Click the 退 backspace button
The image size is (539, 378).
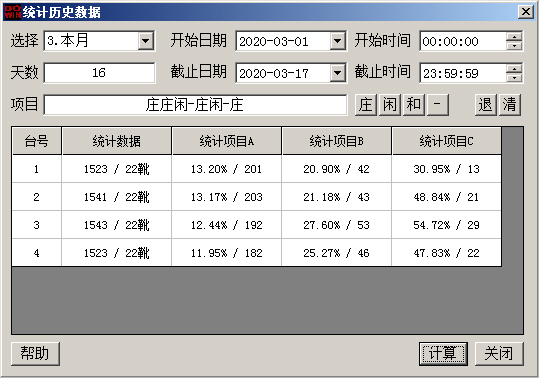click(x=486, y=105)
